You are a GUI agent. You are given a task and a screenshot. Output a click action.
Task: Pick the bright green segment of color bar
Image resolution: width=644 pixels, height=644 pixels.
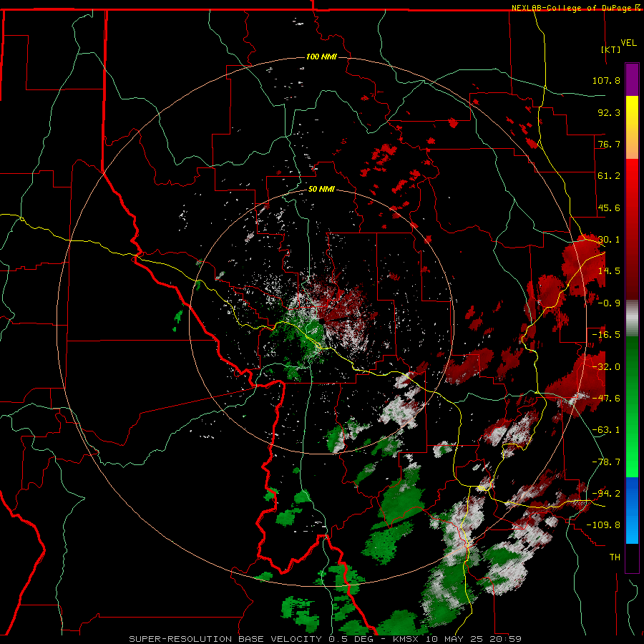[x=632, y=406]
